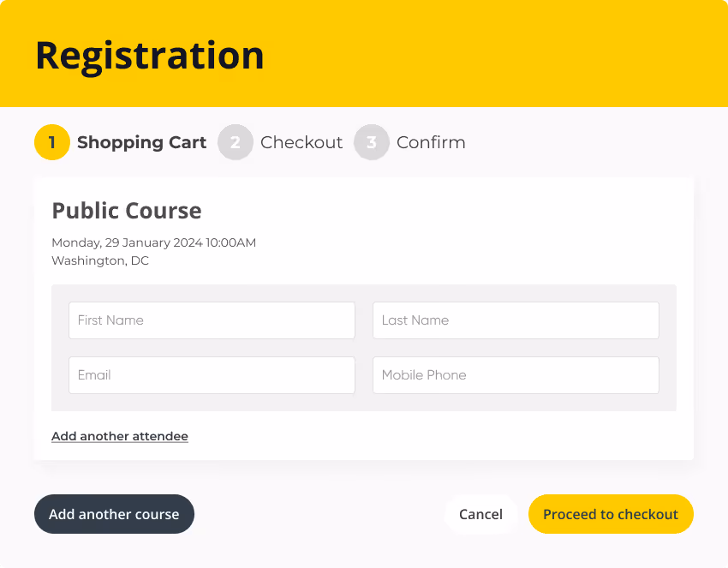Click the step 3 circle icon
This screenshot has width=728, height=568.
coord(372,142)
